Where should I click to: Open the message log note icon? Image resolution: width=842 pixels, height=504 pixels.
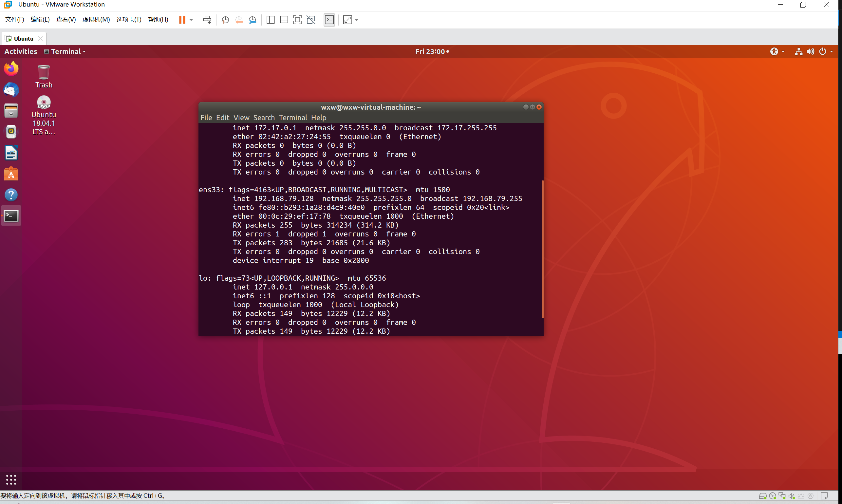[824, 496]
